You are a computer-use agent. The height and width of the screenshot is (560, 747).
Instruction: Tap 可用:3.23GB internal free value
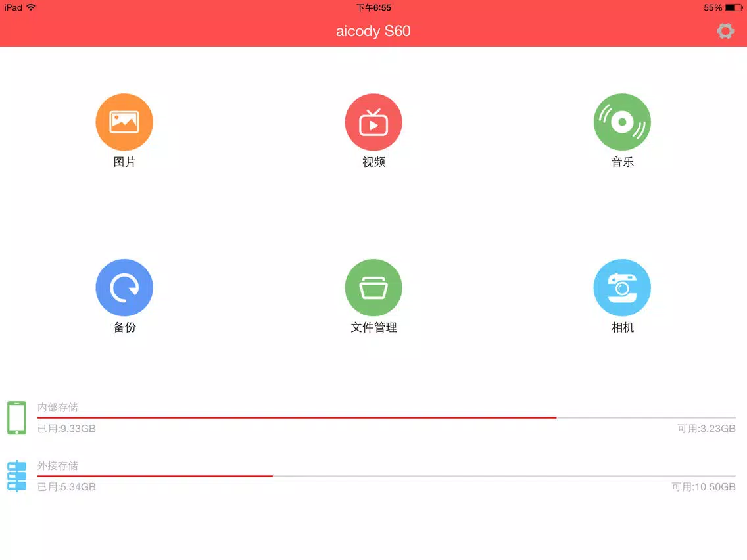[x=706, y=429]
